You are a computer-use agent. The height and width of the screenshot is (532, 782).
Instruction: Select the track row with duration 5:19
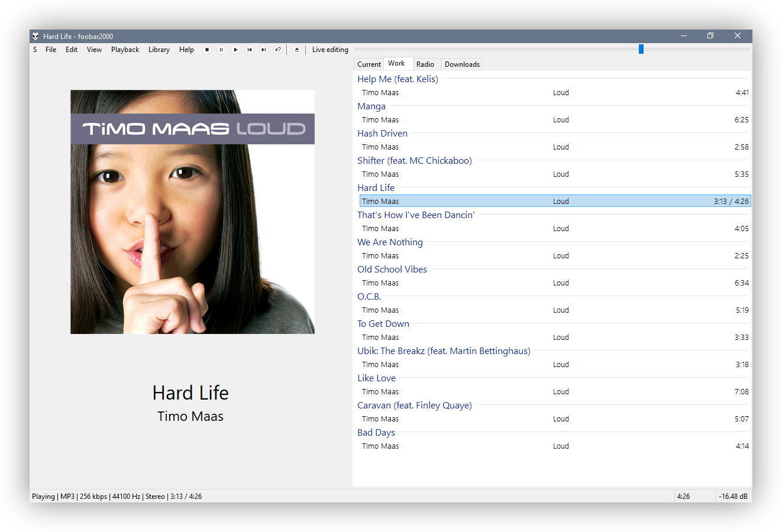coord(555,310)
